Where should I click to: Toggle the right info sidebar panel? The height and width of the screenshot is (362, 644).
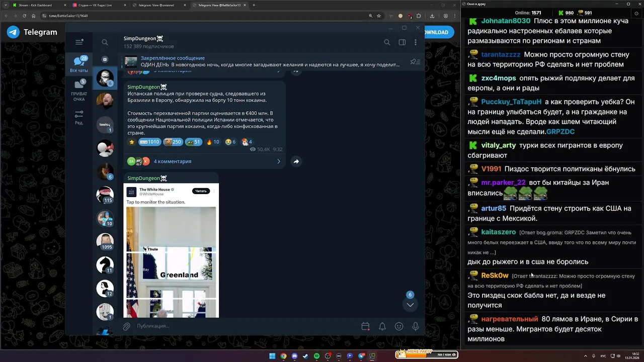(402, 42)
